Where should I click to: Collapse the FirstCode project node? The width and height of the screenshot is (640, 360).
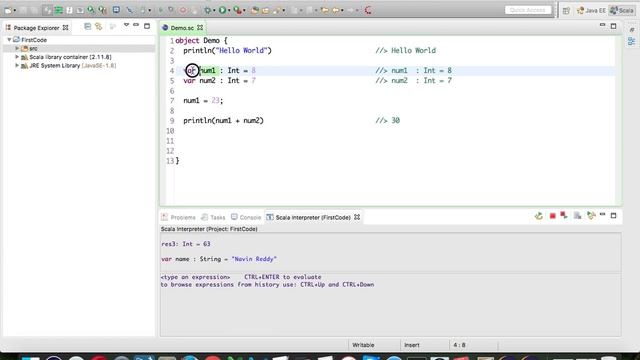click(9, 40)
